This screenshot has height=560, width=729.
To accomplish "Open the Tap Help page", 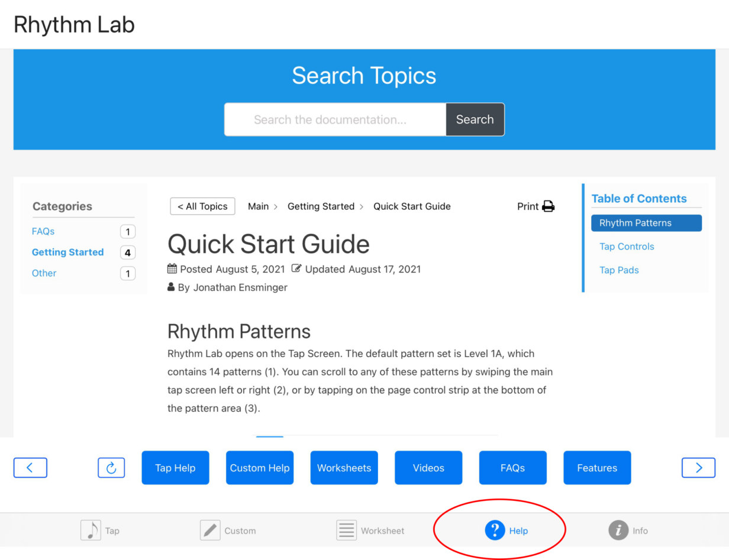I will pos(175,467).
